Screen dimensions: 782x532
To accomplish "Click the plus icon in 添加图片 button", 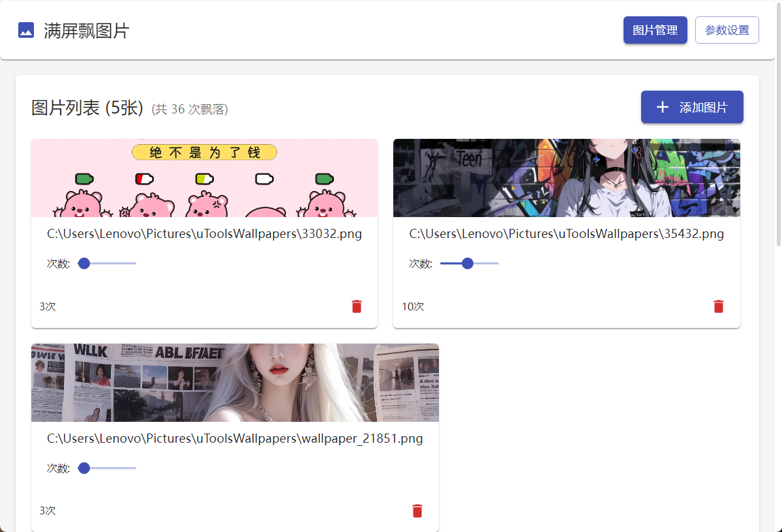I will [x=662, y=108].
